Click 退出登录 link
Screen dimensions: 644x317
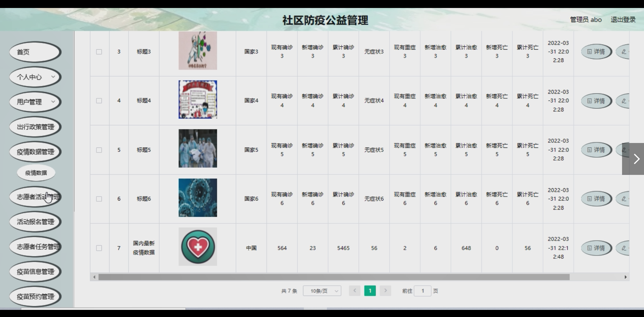click(x=623, y=20)
